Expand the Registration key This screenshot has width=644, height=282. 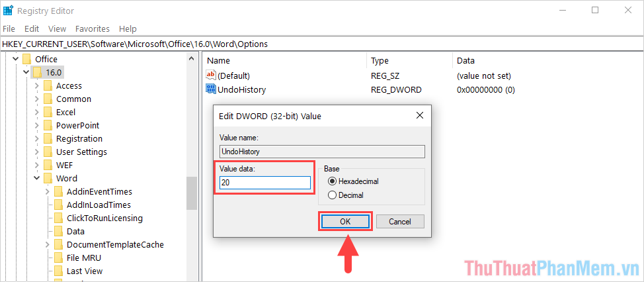click(37, 138)
